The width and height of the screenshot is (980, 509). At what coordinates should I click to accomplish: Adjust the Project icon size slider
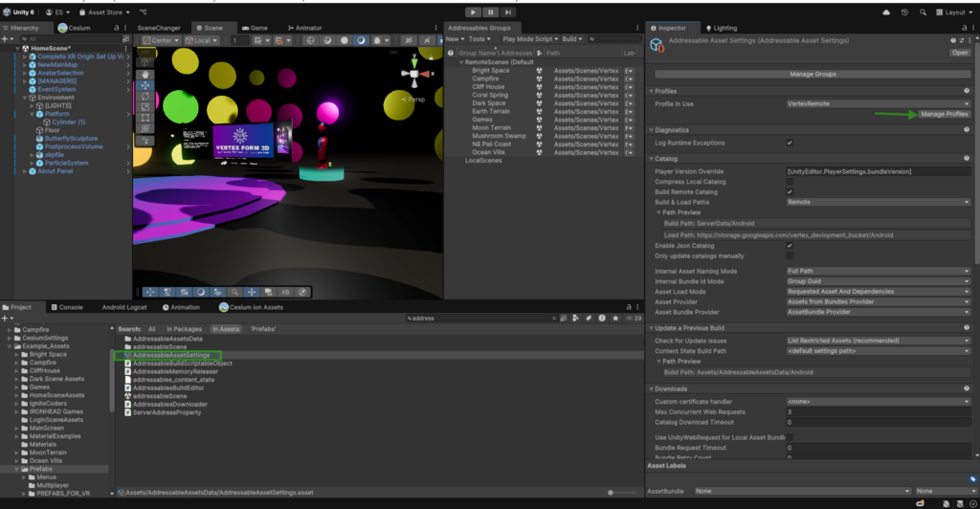tap(612, 493)
